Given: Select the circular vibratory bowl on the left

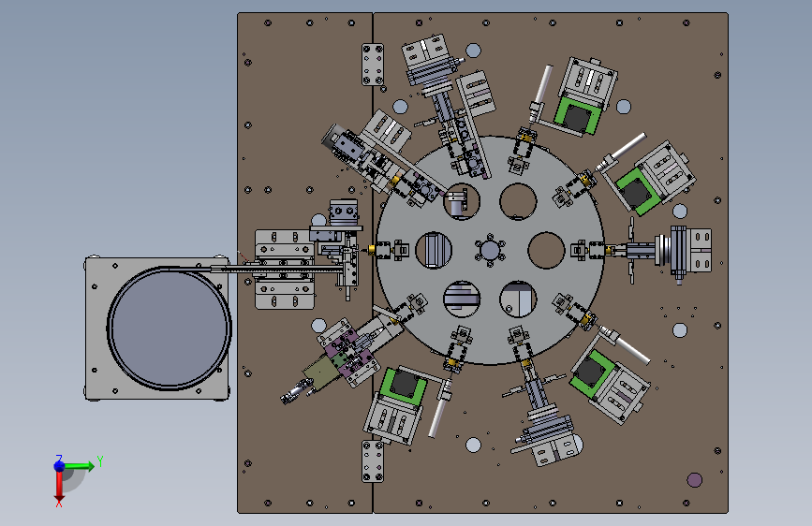Looking at the screenshot, I should [x=169, y=329].
